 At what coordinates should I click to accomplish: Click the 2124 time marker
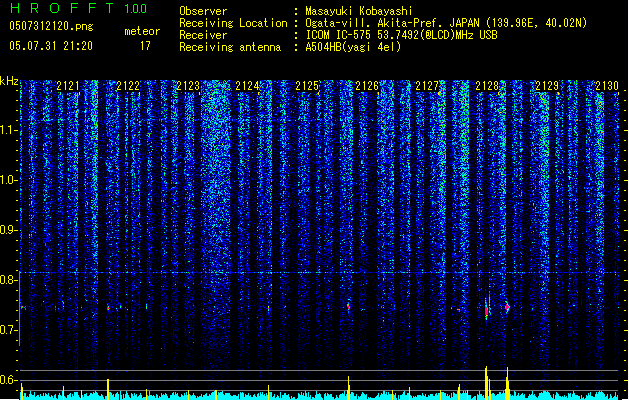pos(247,86)
